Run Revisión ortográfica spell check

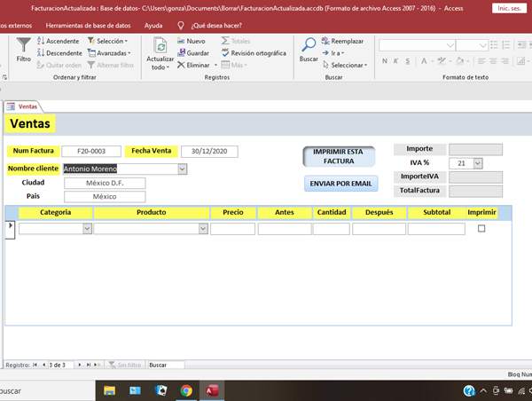[x=253, y=53]
